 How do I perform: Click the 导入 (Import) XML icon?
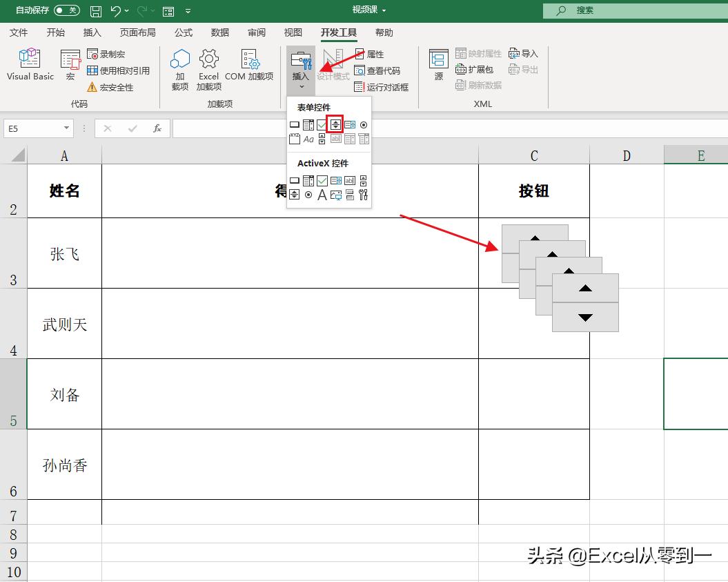click(x=523, y=52)
